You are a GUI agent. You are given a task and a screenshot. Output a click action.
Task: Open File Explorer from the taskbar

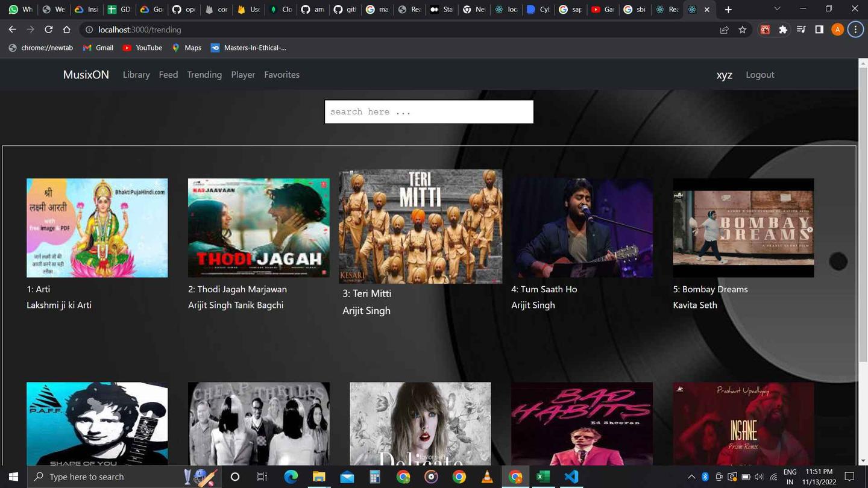click(319, 477)
